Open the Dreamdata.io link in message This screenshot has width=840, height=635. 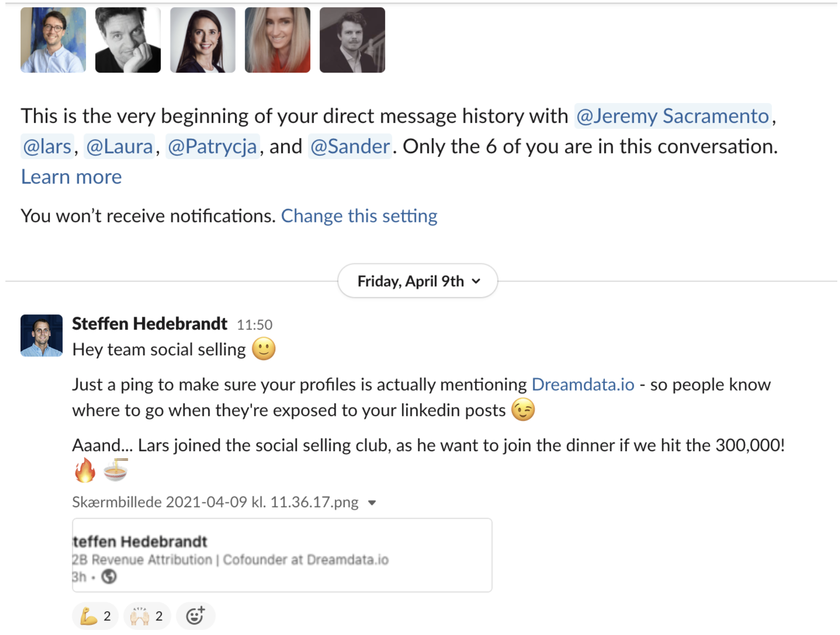pyautogui.click(x=583, y=385)
